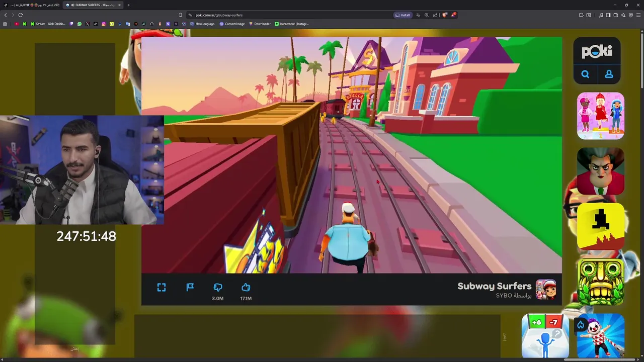Open the huntostore Instagram bookmark

291,24
